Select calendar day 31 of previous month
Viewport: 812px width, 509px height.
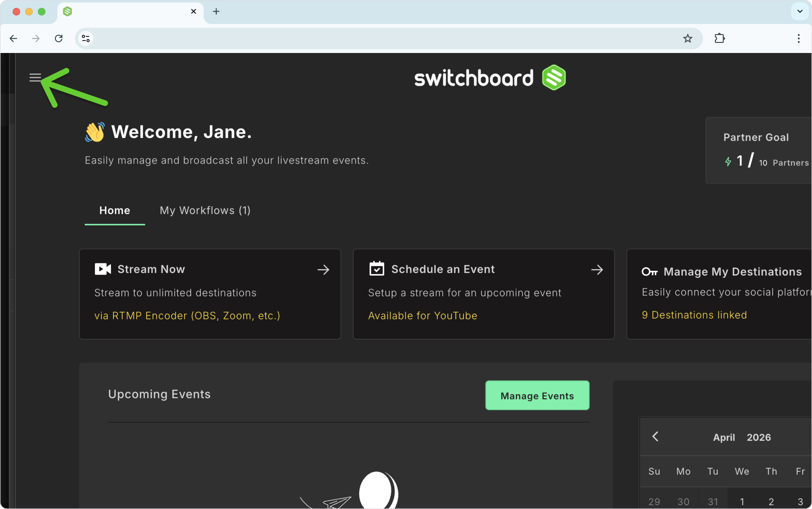click(x=713, y=502)
